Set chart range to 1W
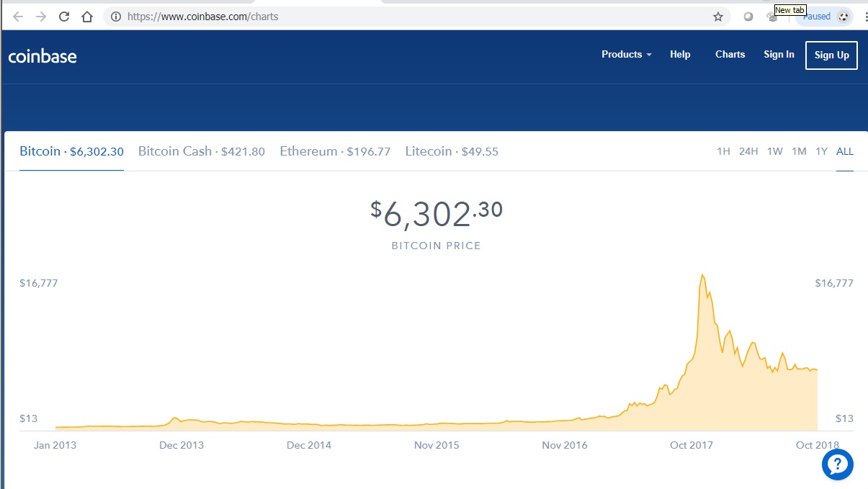The width and height of the screenshot is (868, 489). (775, 151)
